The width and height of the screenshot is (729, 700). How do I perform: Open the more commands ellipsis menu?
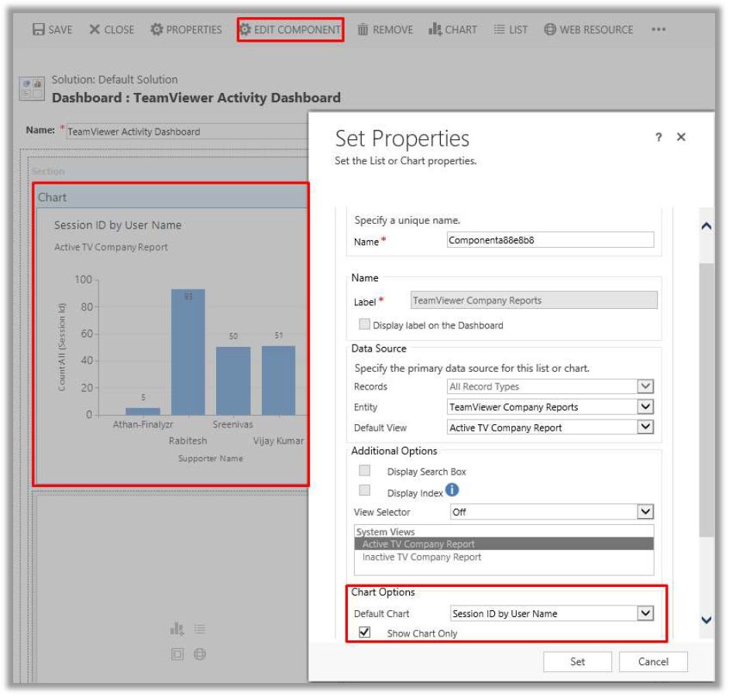click(659, 29)
